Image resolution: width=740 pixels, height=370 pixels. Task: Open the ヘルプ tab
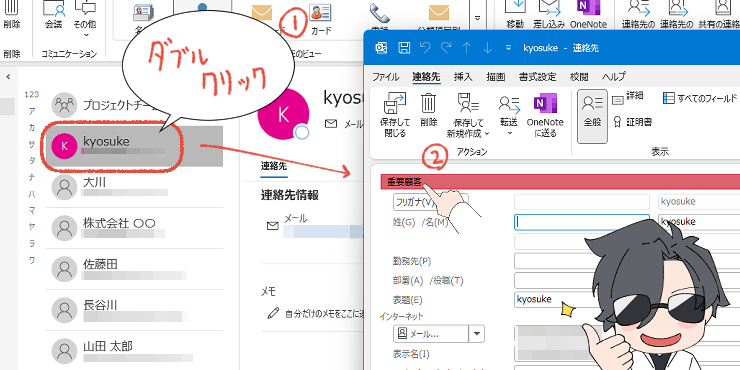coord(614,77)
